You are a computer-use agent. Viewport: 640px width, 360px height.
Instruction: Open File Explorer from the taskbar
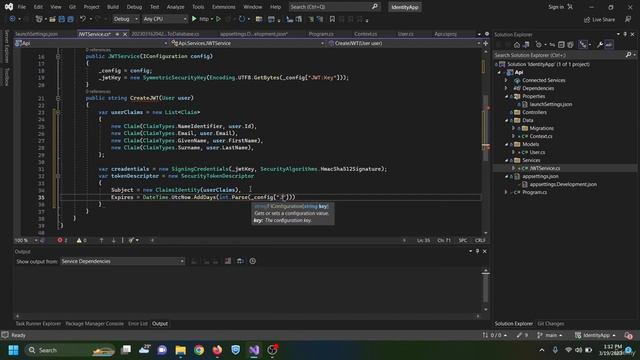pyautogui.click(x=180, y=350)
